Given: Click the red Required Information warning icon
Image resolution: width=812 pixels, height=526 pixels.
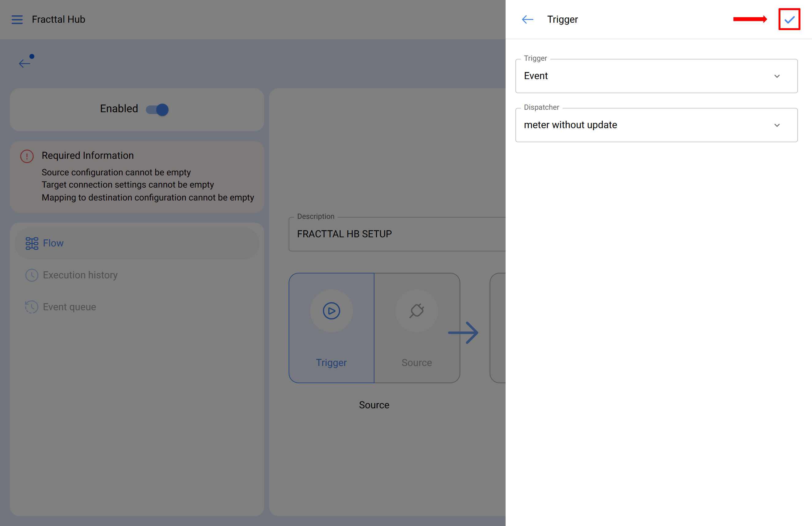Looking at the screenshot, I should click(x=27, y=156).
